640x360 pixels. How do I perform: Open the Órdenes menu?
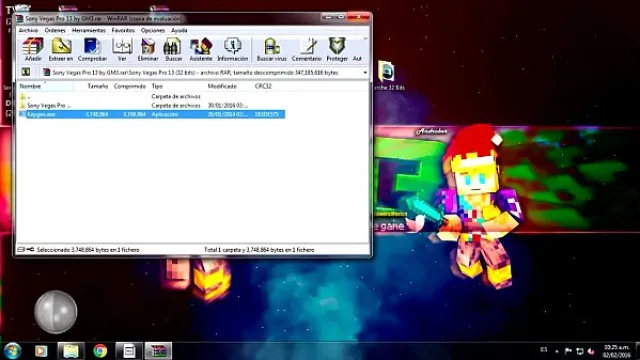click(x=55, y=30)
